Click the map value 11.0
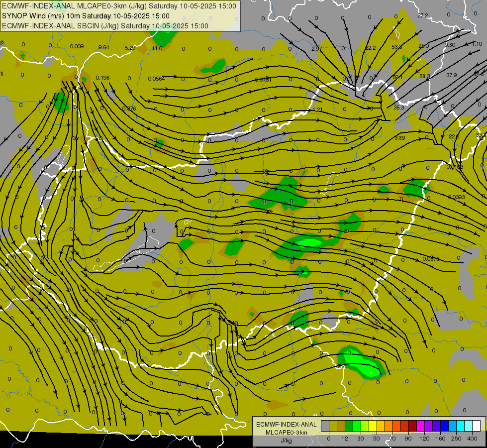 point(157,48)
